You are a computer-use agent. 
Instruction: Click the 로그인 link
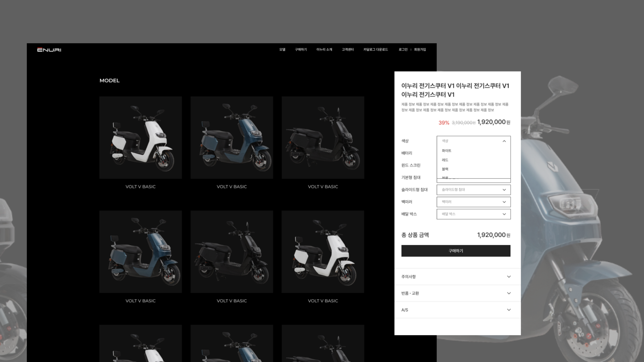point(403,49)
